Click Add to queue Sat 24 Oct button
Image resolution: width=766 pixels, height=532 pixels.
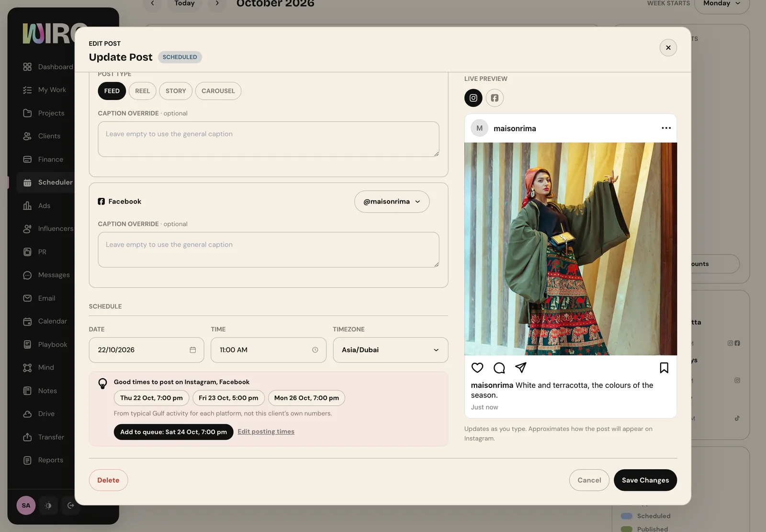tap(173, 432)
